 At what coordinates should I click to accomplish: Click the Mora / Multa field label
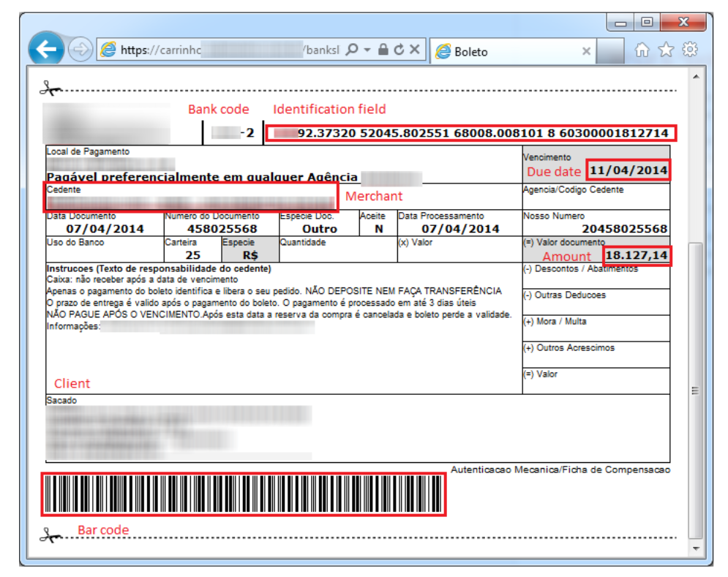555,321
